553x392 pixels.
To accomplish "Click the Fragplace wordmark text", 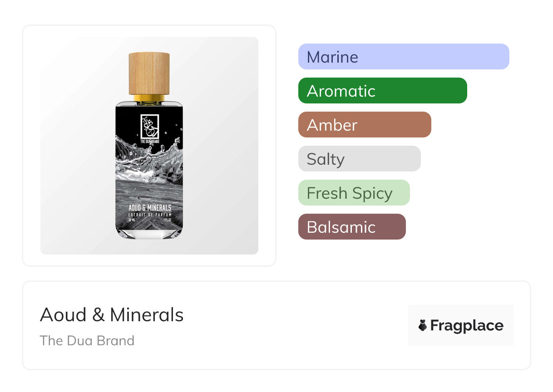I will point(467,325).
